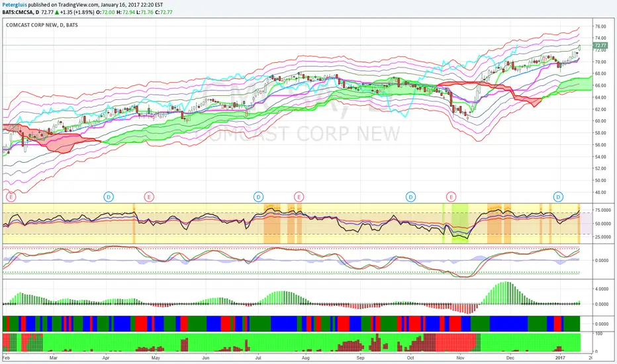Click the 62.00 price axis label
The width and height of the screenshot is (617, 364).
click(600, 109)
